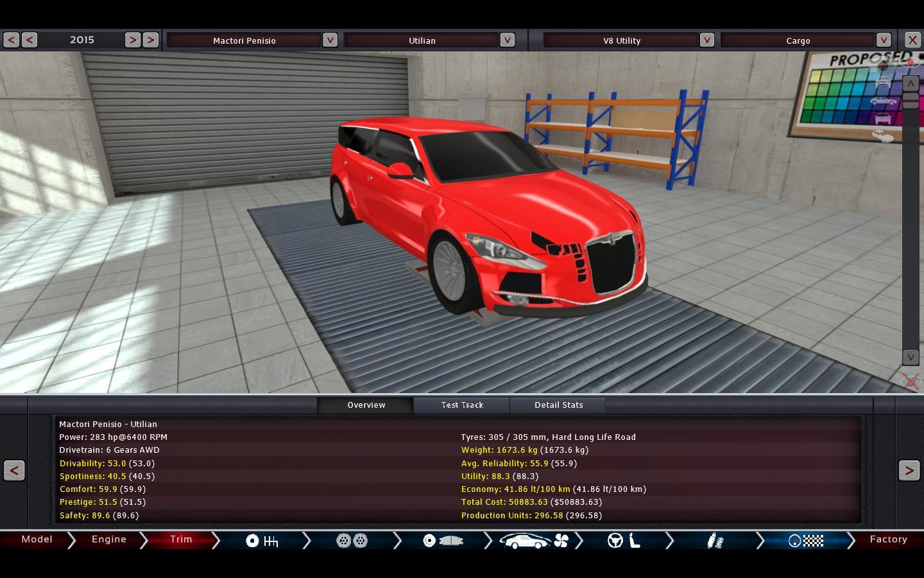This screenshot has height=578, width=924.
Task: Expand the V8 Utility engine dropdown
Action: coord(706,40)
